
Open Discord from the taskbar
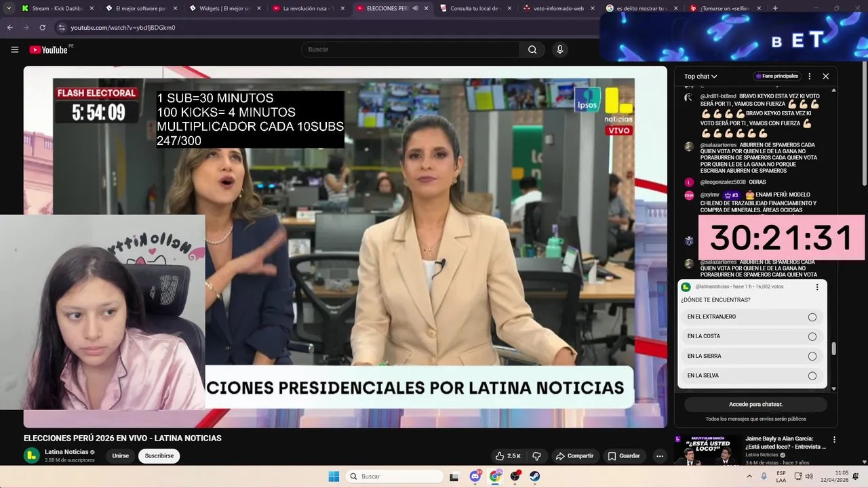tap(475, 476)
